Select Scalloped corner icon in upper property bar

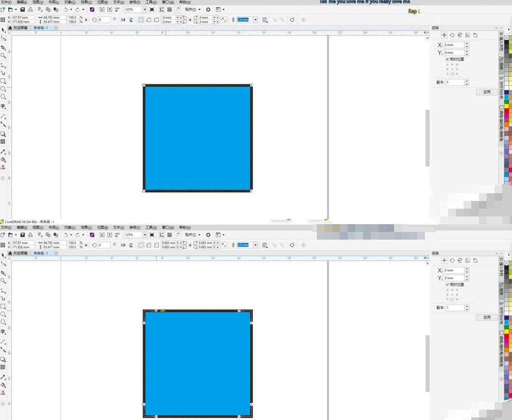pyautogui.click(x=148, y=20)
